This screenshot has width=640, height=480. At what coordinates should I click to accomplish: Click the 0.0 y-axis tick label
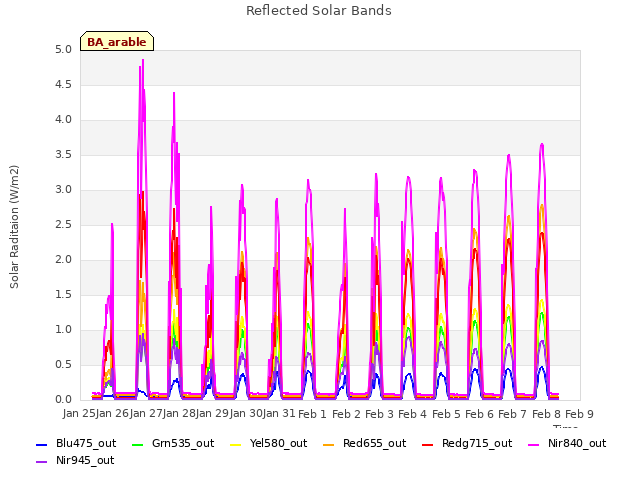tap(63, 400)
